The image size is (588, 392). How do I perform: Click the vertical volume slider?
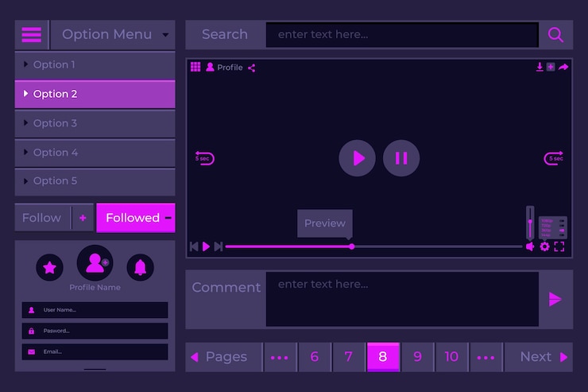pyautogui.click(x=530, y=222)
